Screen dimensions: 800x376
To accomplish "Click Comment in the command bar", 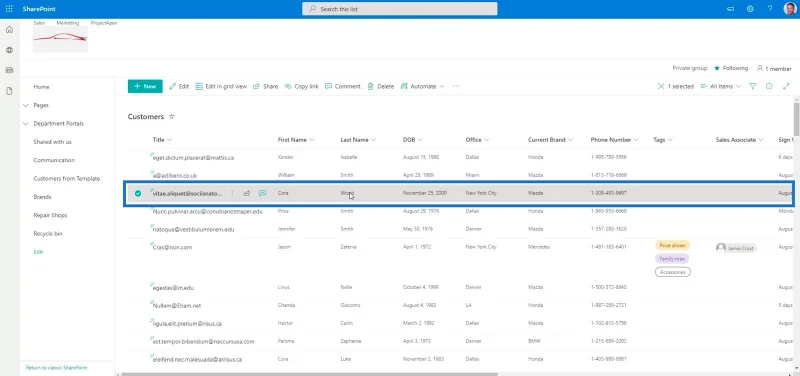I will 343,86.
